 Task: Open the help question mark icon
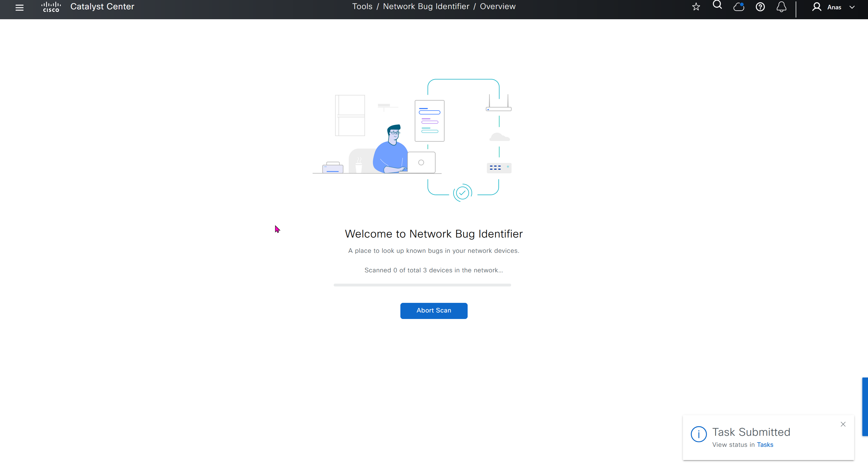(x=760, y=7)
